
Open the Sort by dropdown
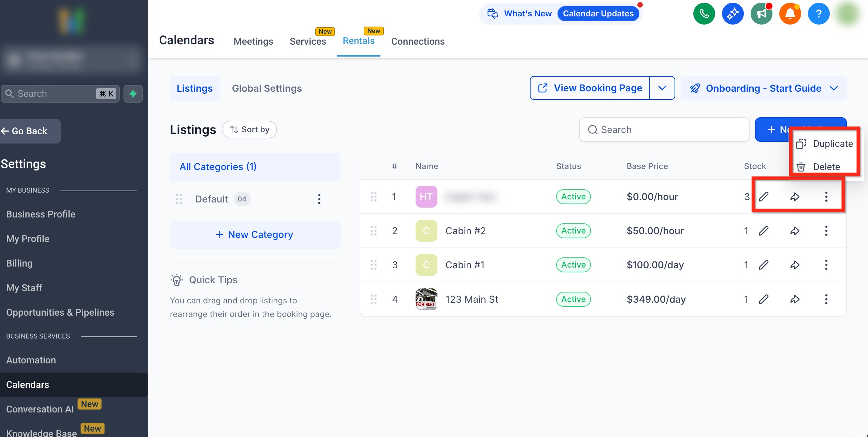(x=249, y=130)
